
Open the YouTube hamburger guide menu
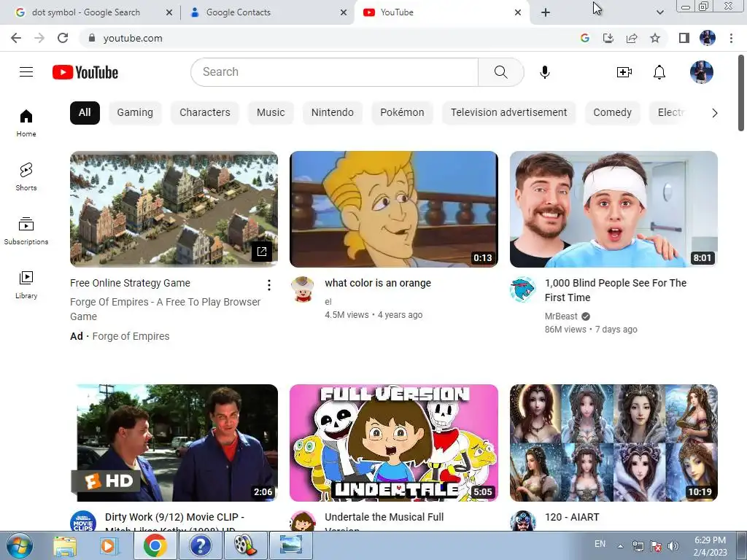[26, 72]
